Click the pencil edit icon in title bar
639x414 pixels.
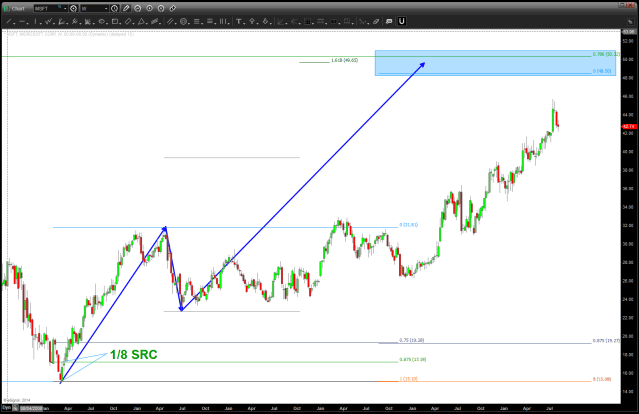pos(126,8)
